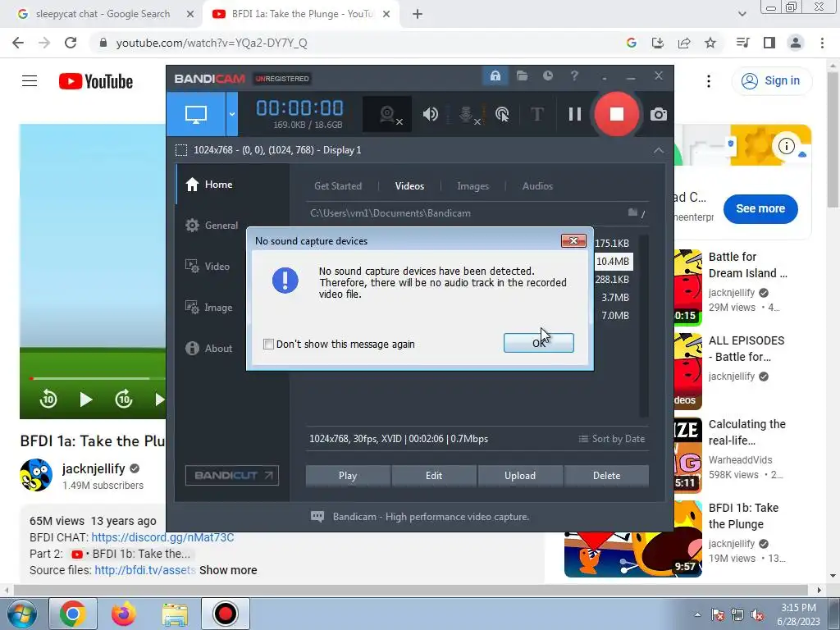This screenshot has height=630, width=840.
Task: Open Bandicam help question mark icon
Action: (x=574, y=76)
